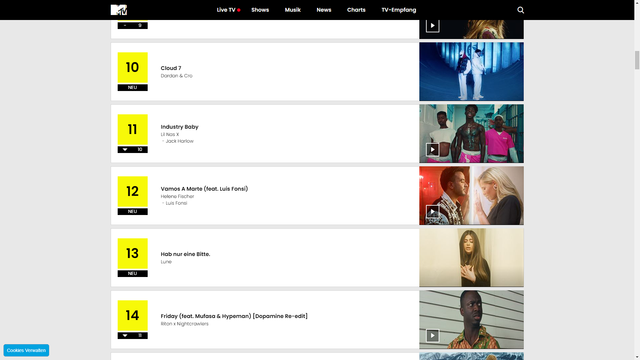640x360 pixels.
Task: Click the NEU label under rank 12
Action: pyautogui.click(x=133, y=212)
